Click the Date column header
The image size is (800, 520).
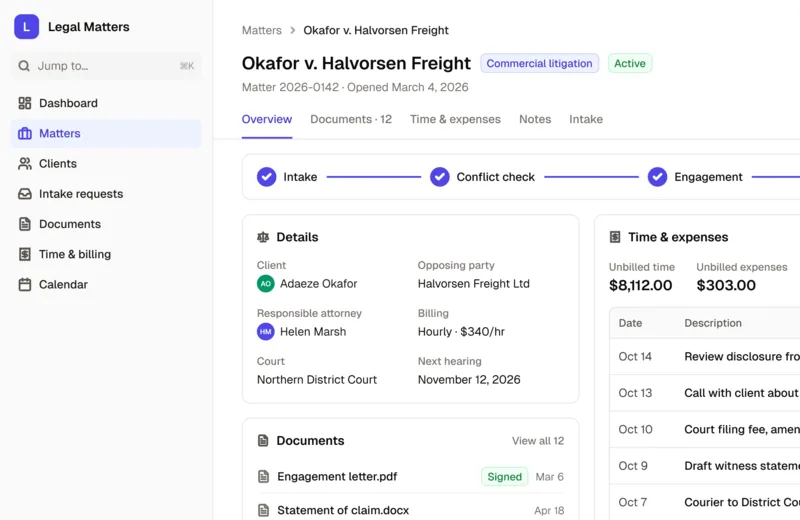pos(630,323)
